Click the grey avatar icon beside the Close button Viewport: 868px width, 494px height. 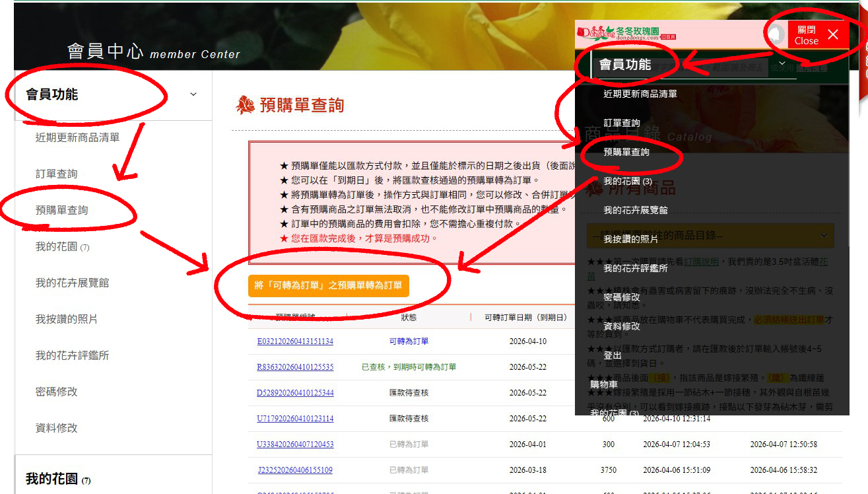[x=777, y=34]
